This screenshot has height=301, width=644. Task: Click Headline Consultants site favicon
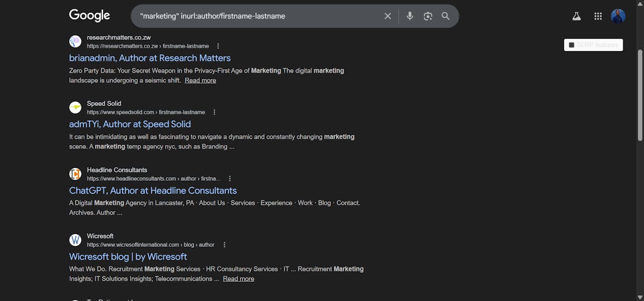click(75, 174)
